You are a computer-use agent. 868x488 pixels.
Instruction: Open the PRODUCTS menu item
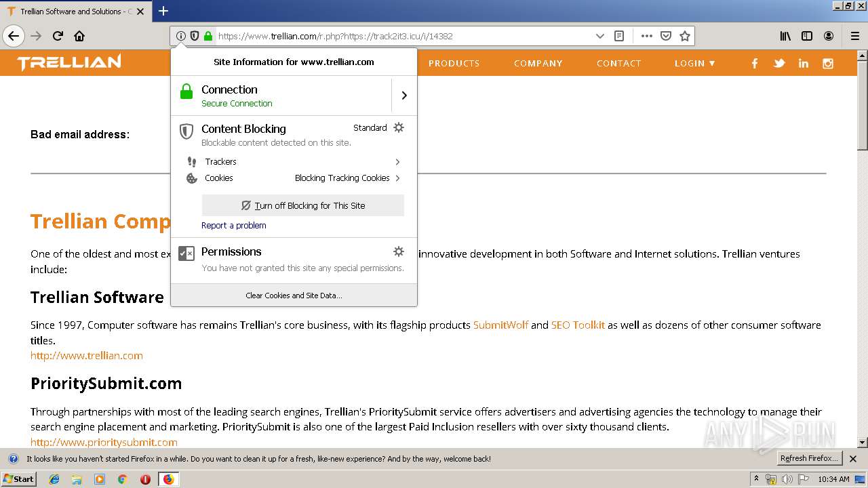point(454,63)
